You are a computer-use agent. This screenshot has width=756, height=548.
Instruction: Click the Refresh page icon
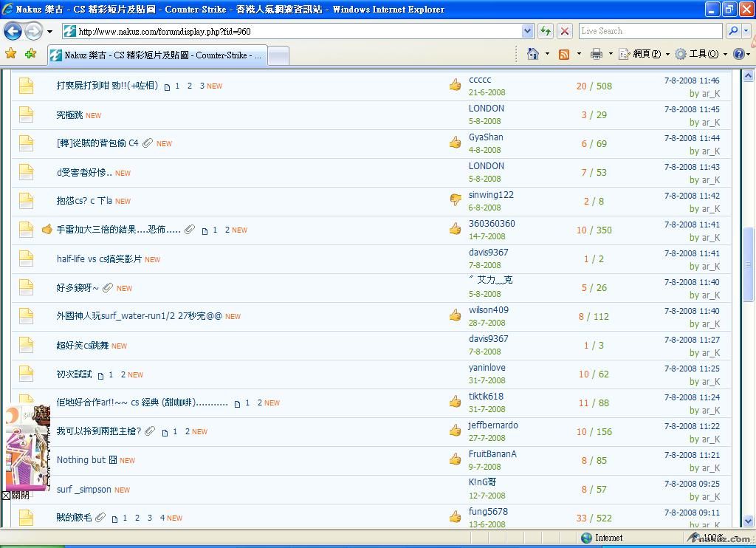point(546,31)
